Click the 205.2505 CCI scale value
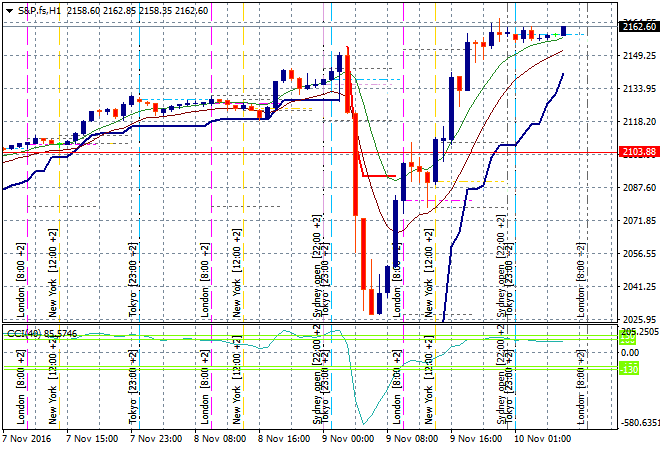This screenshot has width=660, height=450. pyautogui.click(x=640, y=332)
